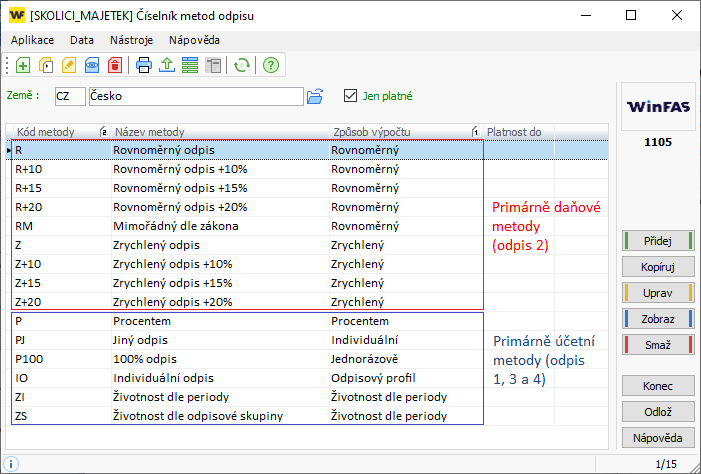Open the Data menu
The height and width of the screenshot is (474, 701).
[82, 40]
